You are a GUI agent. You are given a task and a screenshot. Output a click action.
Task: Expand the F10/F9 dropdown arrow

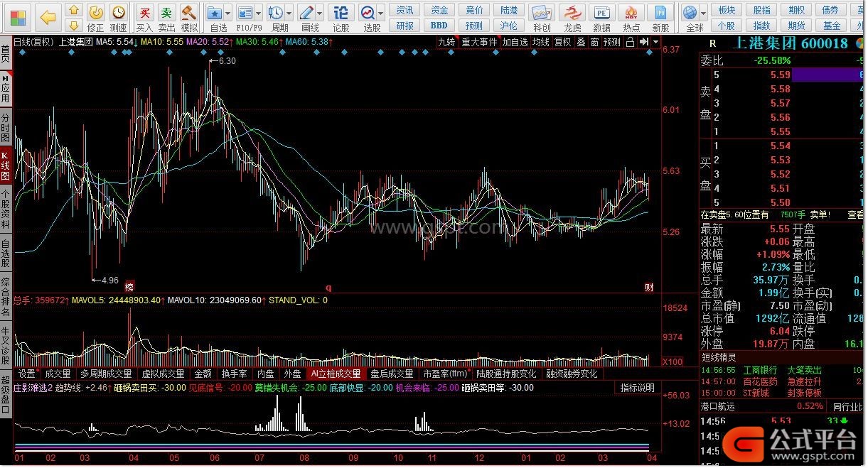259,13
